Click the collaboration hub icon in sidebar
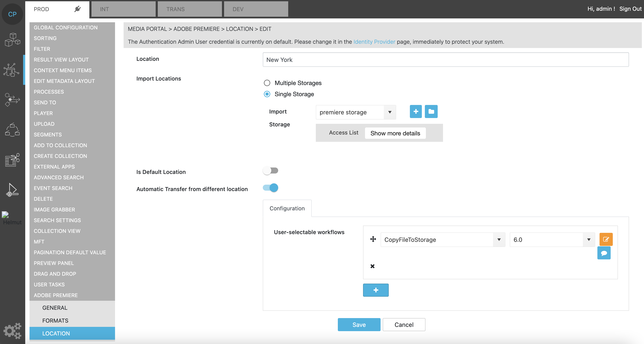Viewport: 644px width, 344px height. pos(12,130)
